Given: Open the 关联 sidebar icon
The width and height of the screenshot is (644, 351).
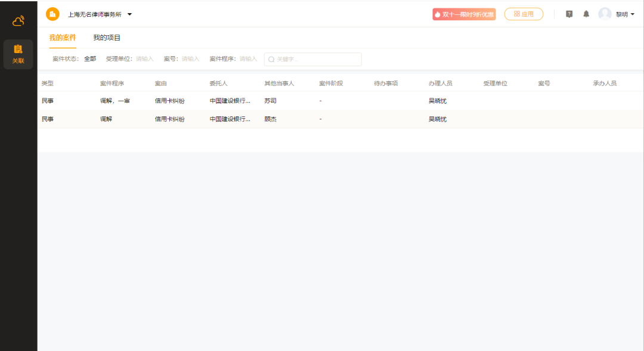Looking at the screenshot, I should (x=18, y=54).
